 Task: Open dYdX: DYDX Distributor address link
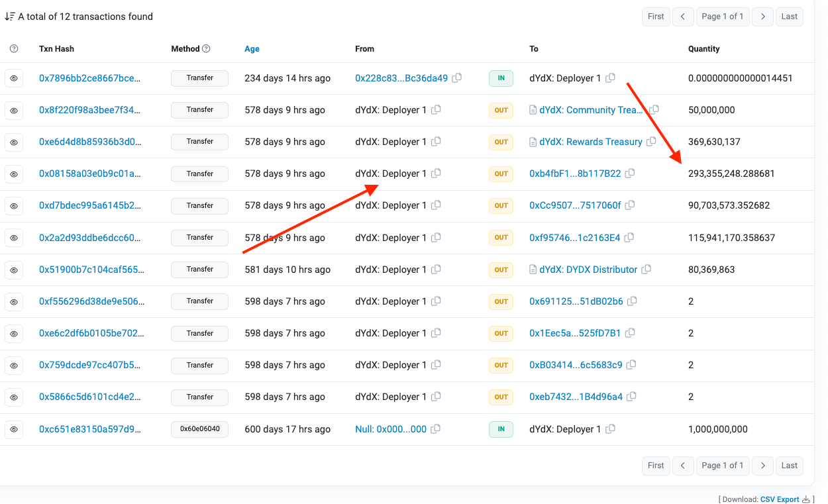(x=588, y=270)
